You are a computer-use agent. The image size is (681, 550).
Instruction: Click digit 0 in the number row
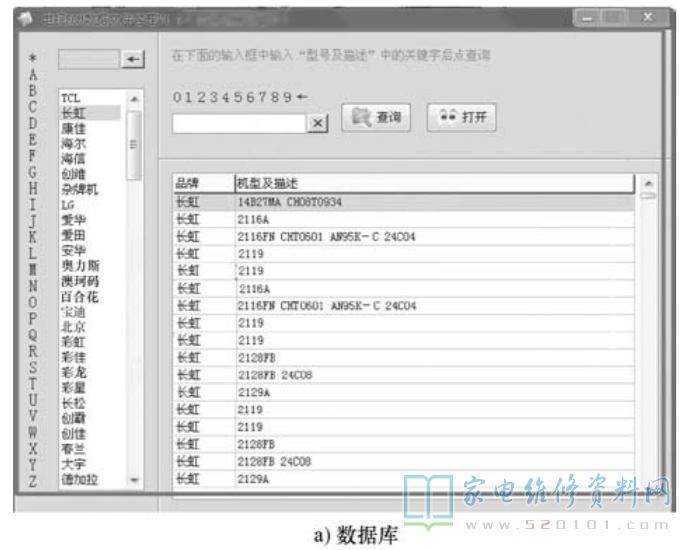[x=177, y=97]
